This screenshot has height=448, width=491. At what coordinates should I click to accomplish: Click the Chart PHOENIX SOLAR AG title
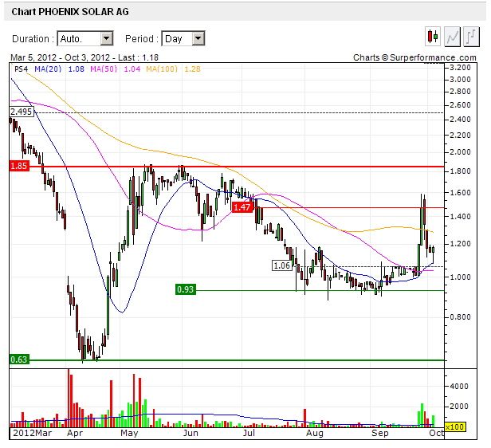(71, 11)
